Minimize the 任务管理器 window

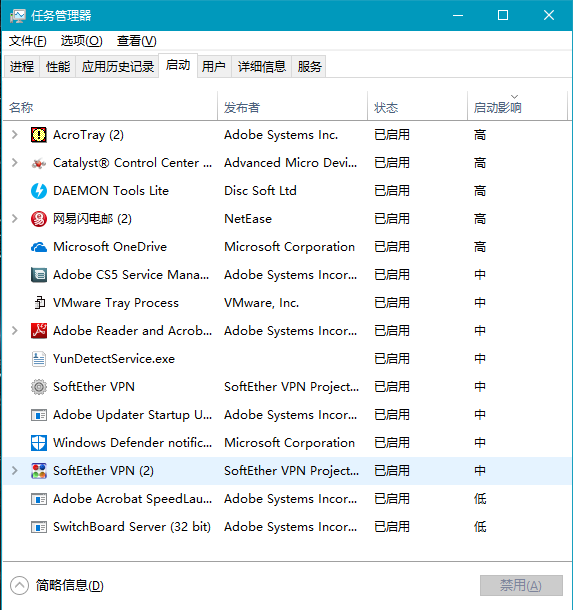tap(458, 16)
